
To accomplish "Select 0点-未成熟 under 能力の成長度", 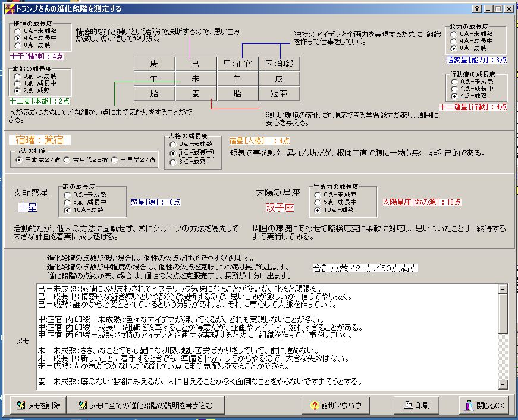I will pos(454,34).
